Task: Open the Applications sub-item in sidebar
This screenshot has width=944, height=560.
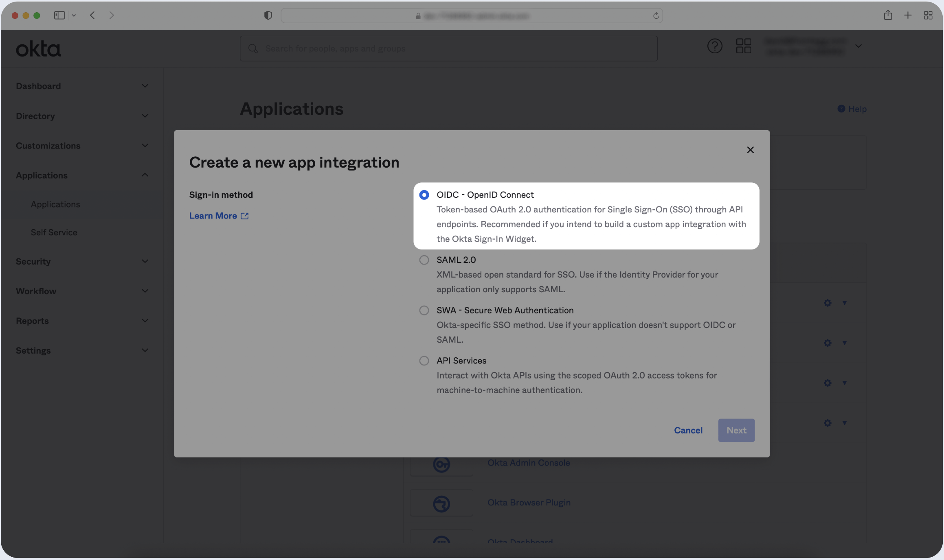Action: pyautogui.click(x=55, y=204)
